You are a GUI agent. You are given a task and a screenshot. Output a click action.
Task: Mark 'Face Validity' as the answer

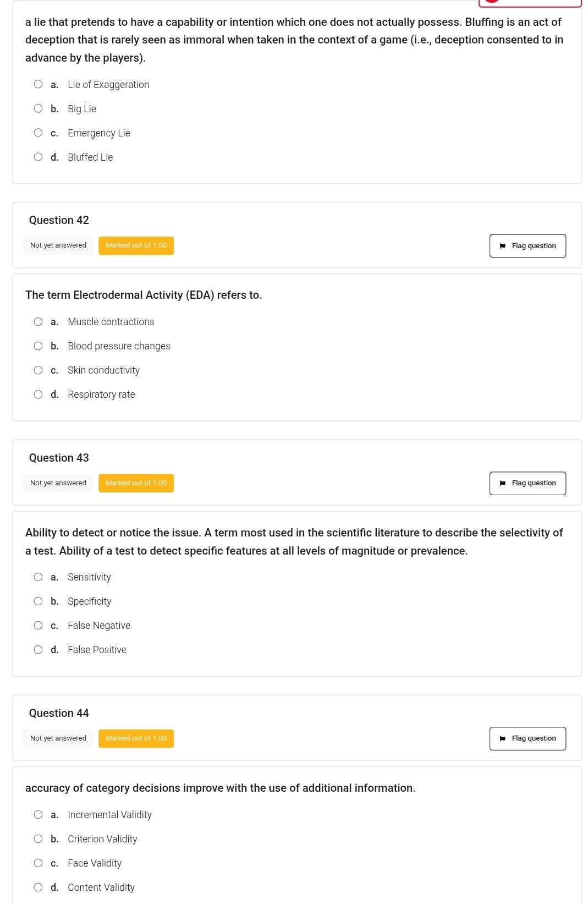(38, 863)
